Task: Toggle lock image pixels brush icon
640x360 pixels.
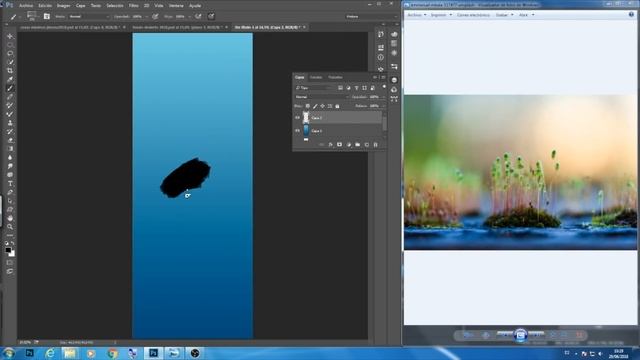Action: pyautogui.click(x=315, y=106)
